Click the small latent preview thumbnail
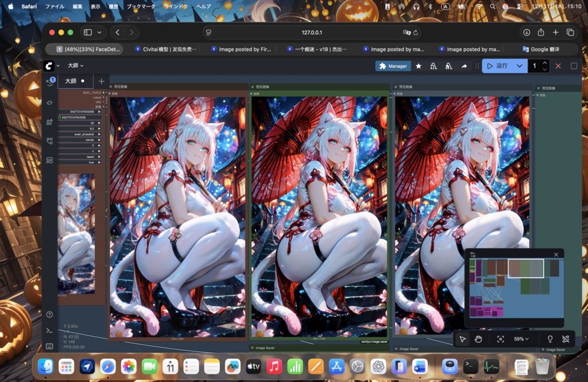 [76, 233]
